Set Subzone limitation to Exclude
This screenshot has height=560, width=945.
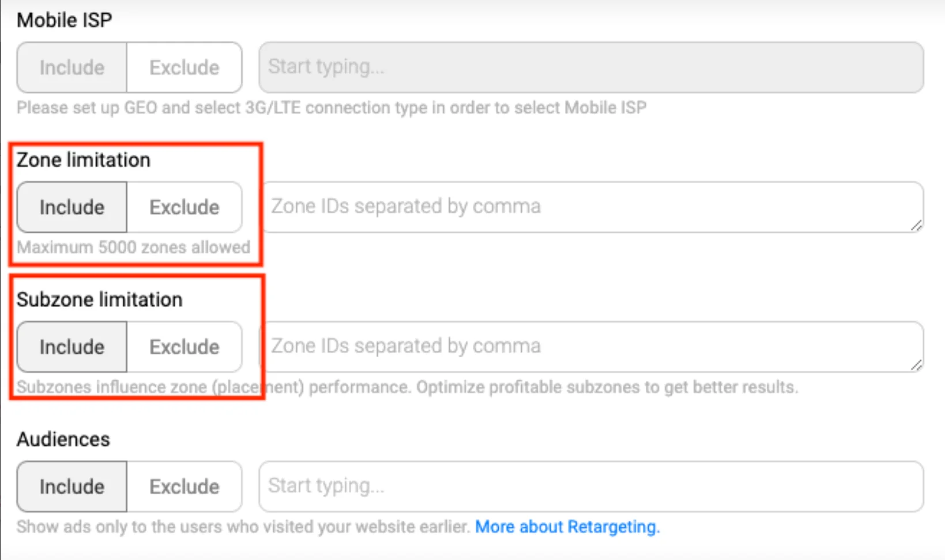(x=184, y=347)
